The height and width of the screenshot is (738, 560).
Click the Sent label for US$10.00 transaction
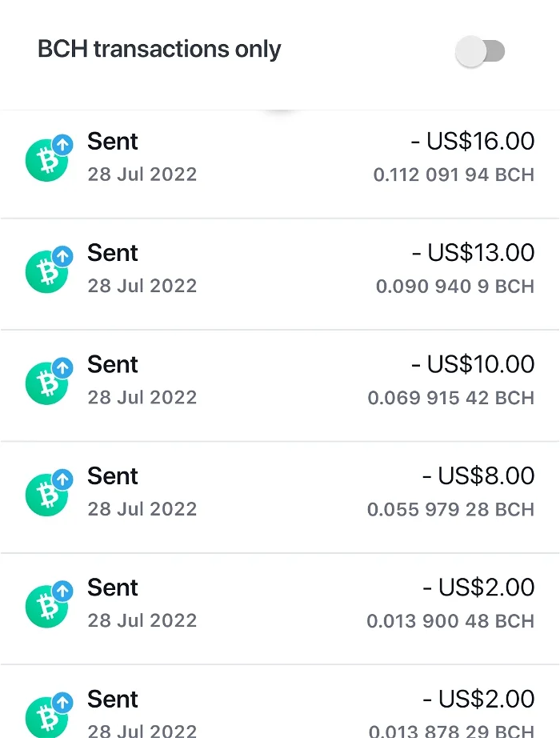coord(113,364)
